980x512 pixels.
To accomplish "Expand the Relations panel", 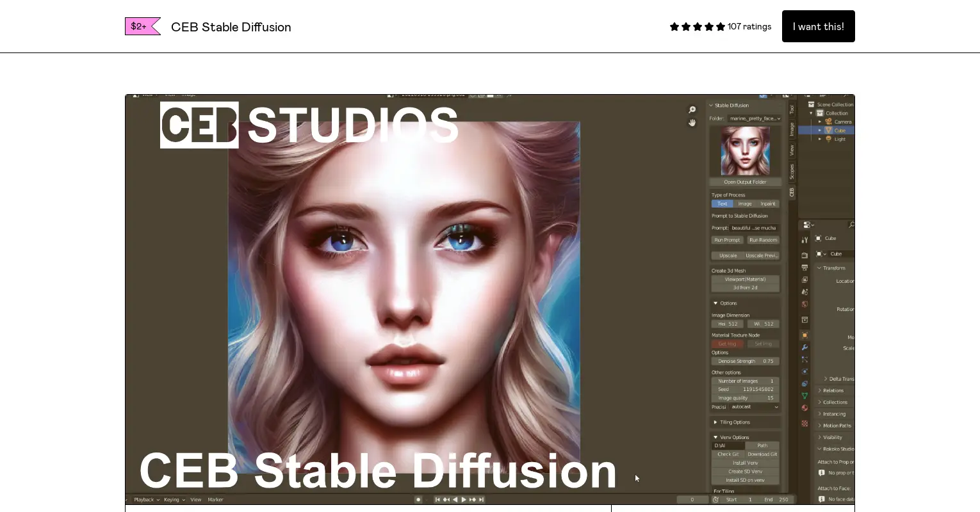I will 835,390.
